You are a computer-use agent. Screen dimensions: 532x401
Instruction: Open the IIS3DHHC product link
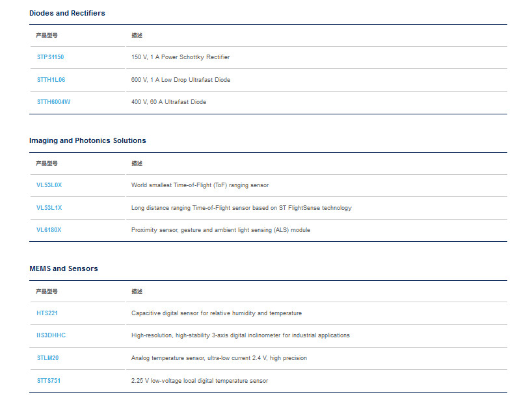(x=51, y=335)
